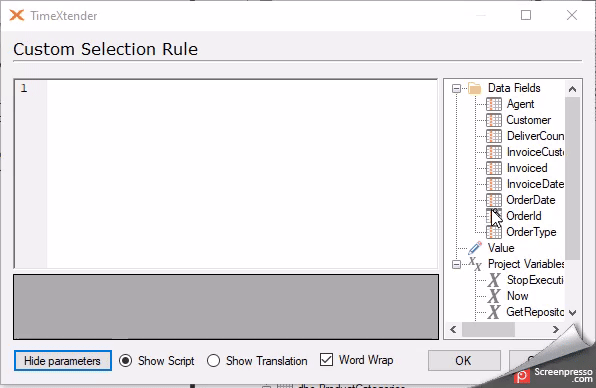Click inside the script editor area
This screenshot has height=388, width=596.
242,174
